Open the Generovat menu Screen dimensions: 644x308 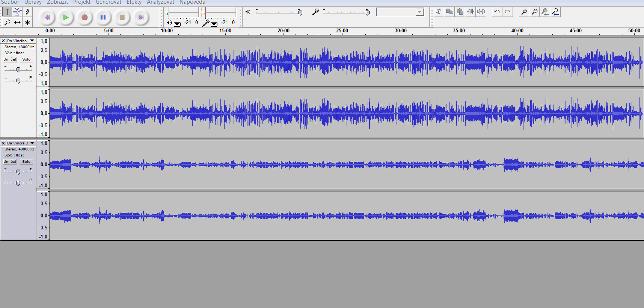click(x=108, y=2)
